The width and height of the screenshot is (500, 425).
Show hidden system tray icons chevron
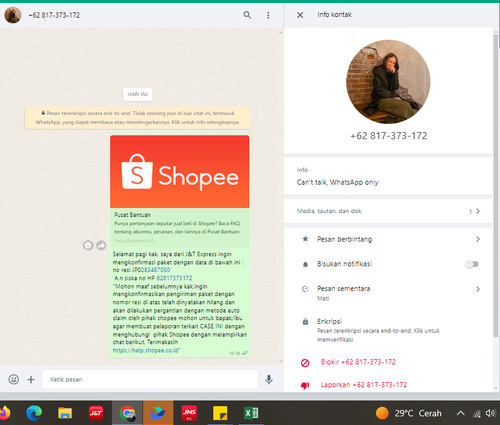point(460,413)
